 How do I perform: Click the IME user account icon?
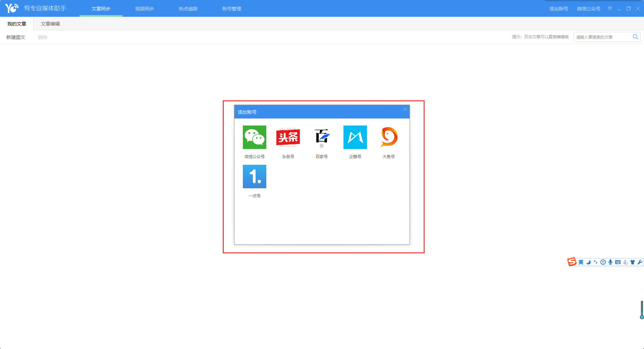(x=625, y=262)
